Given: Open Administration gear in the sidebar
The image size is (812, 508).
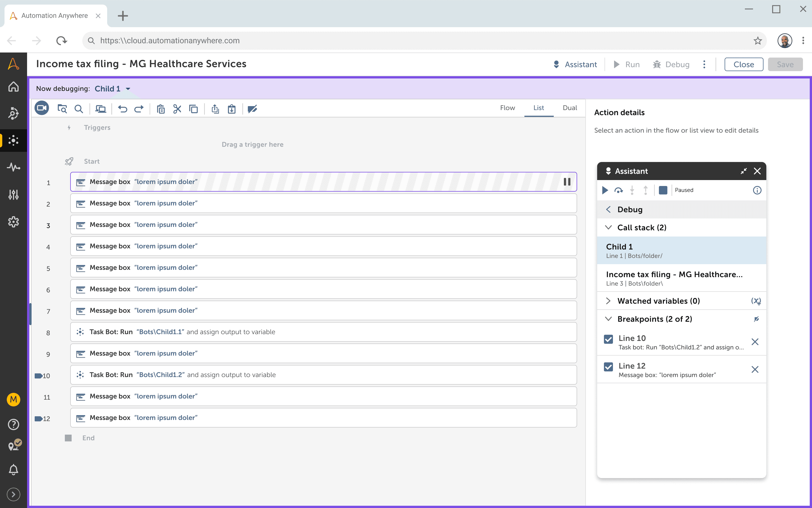Looking at the screenshot, I should point(14,222).
